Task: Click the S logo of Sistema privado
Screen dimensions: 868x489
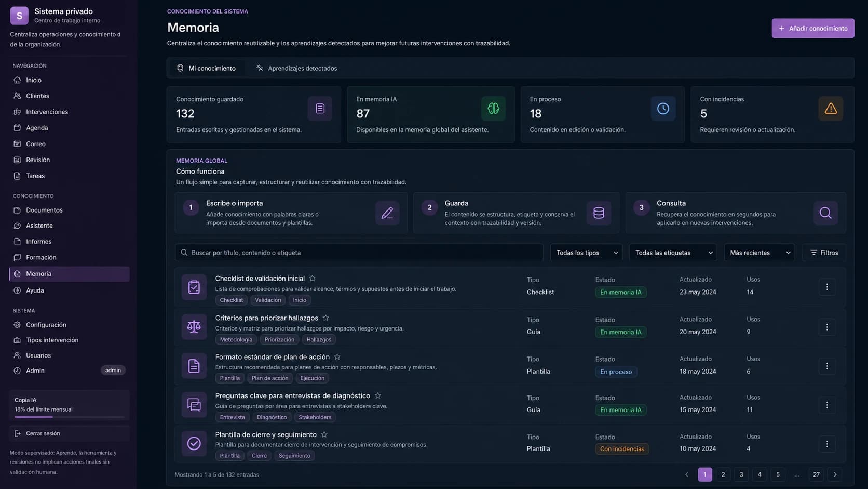Action: point(19,16)
